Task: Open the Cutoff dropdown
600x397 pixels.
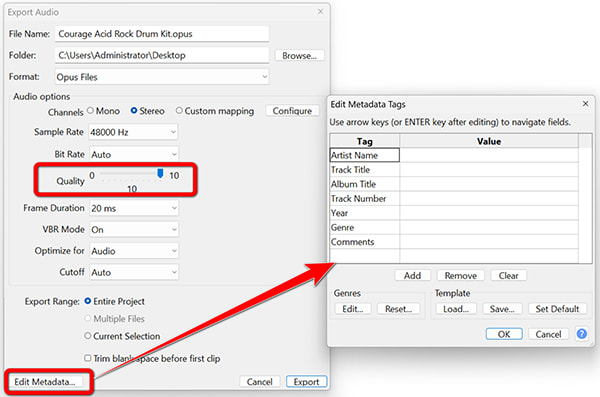Action: click(x=134, y=272)
